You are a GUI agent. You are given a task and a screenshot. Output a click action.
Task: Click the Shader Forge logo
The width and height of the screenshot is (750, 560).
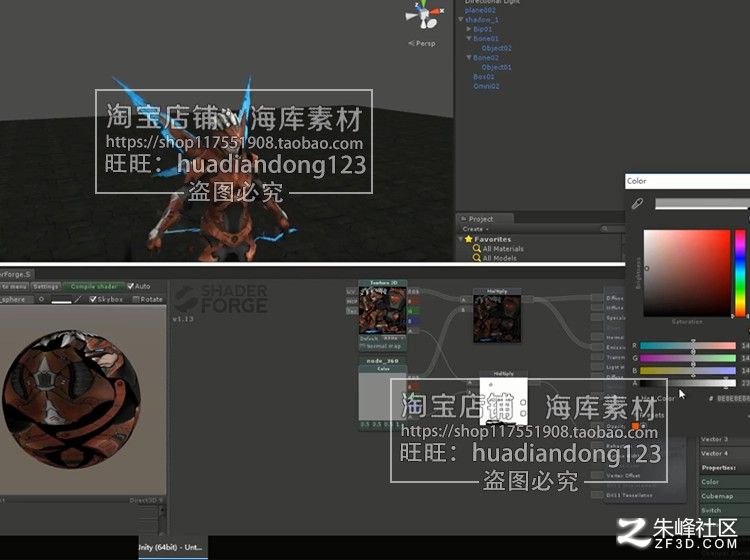click(220, 298)
